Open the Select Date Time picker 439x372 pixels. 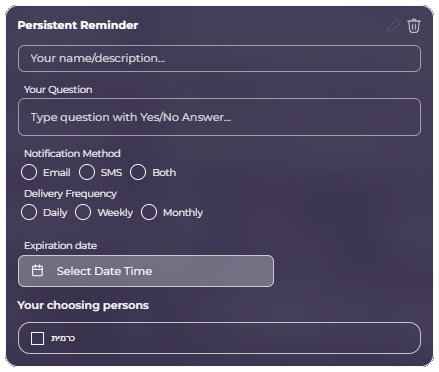[x=146, y=271]
